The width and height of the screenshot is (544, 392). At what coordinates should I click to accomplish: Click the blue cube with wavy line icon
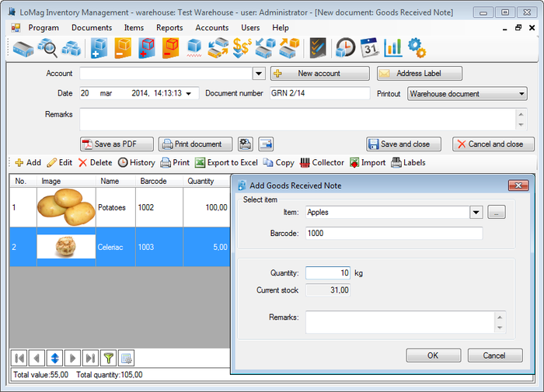(x=194, y=48)
